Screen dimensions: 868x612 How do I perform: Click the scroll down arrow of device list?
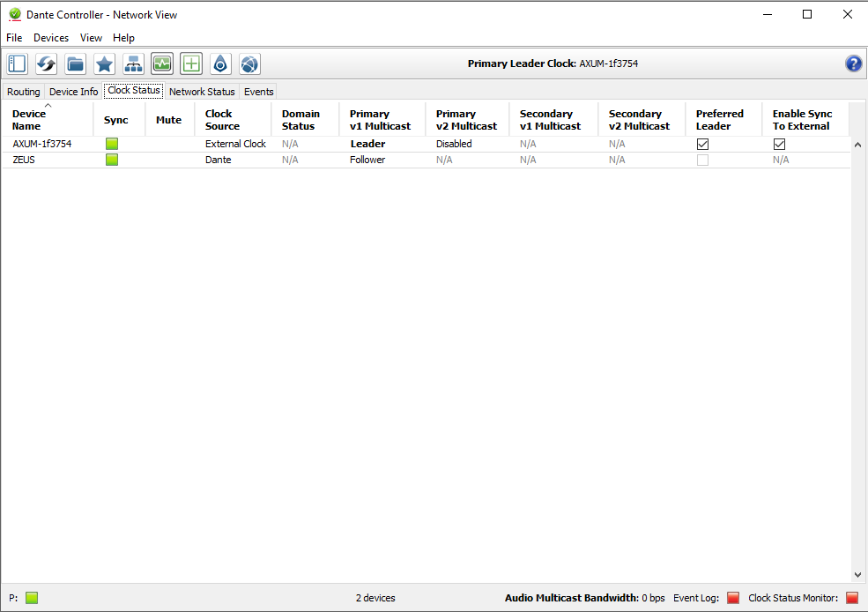point(857,574)
